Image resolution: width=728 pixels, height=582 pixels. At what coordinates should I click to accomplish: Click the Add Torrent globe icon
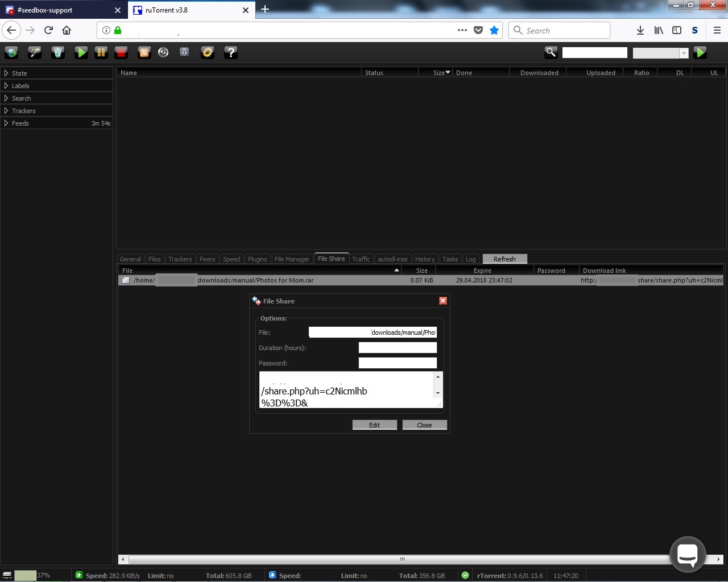point(11,52)
